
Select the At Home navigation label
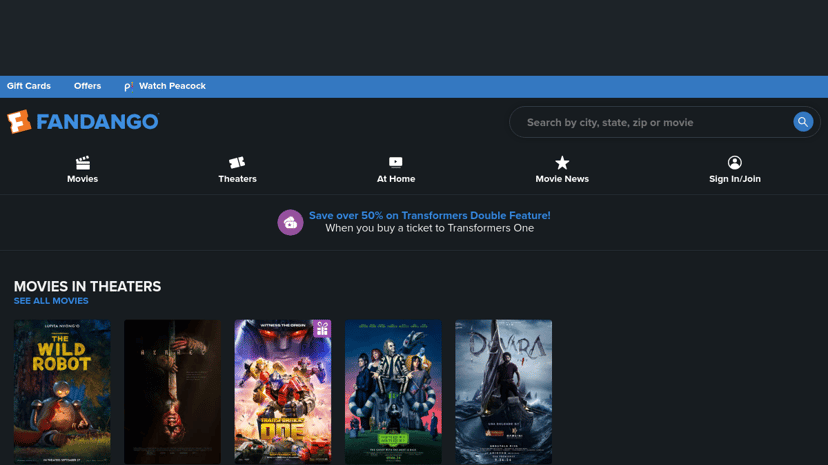396,179
